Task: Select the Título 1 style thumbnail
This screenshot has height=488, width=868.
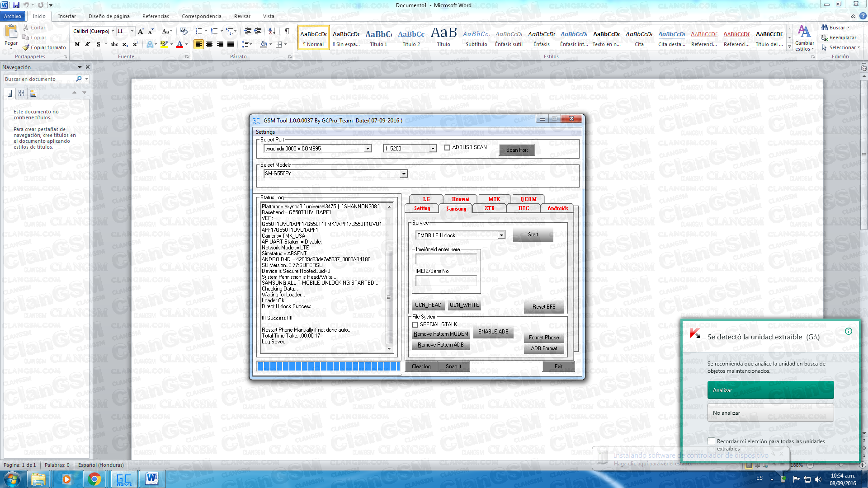Action: coord(378,38)
